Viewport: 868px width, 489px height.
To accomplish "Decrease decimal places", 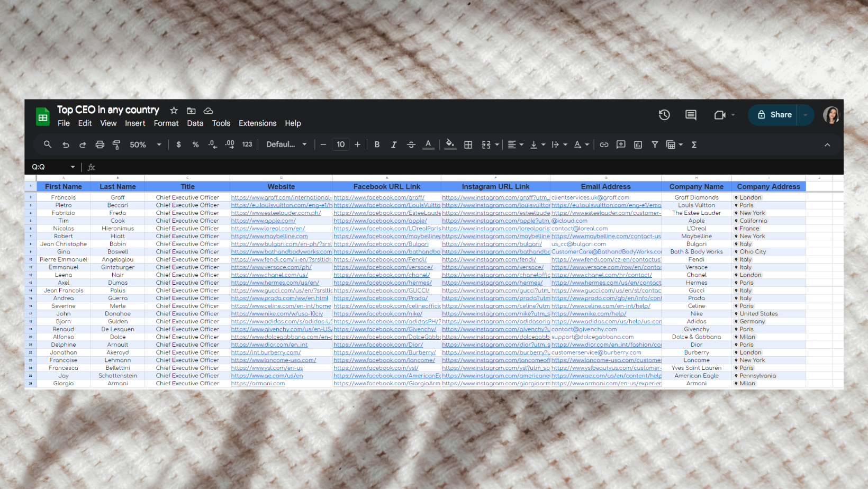I will click(213, 144).
